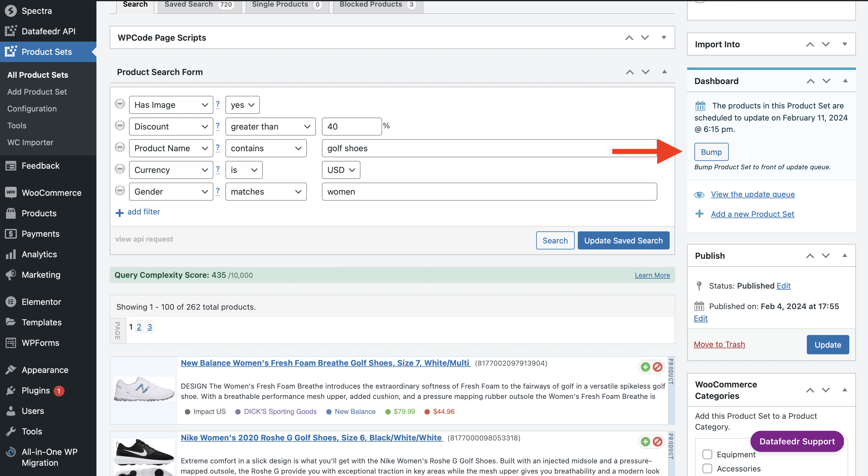Click Move to Trash link
The image size is (868, 476).
(719, 344)
